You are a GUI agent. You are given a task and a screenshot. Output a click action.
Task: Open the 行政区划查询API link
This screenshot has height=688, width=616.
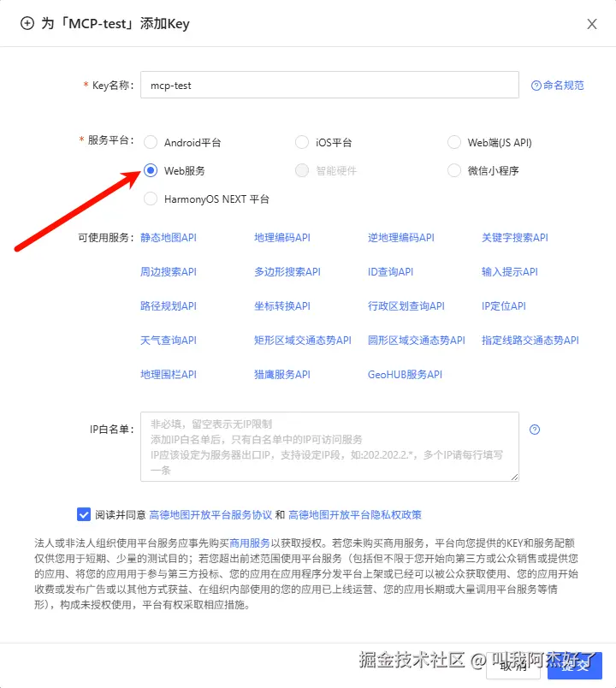tap(406, 306)
